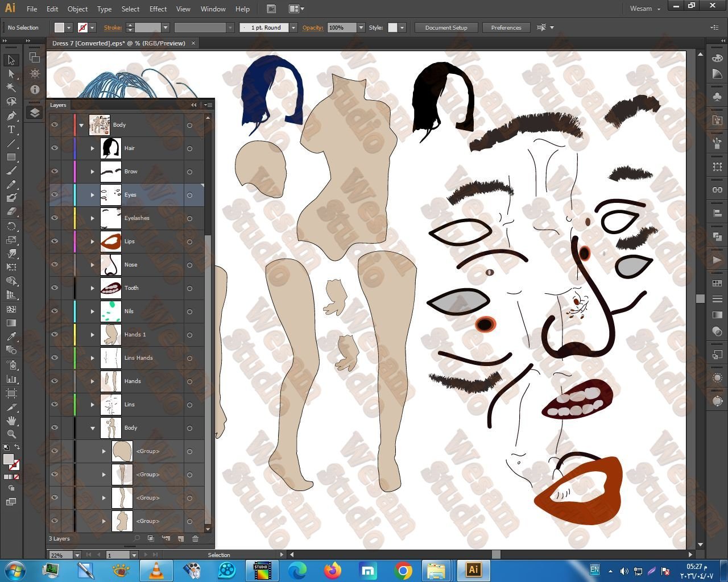The height and width of the screenshot is (582, 728).
Task: Click the Document Setup button
Action: pyautogui.click(x=446, y=28)
